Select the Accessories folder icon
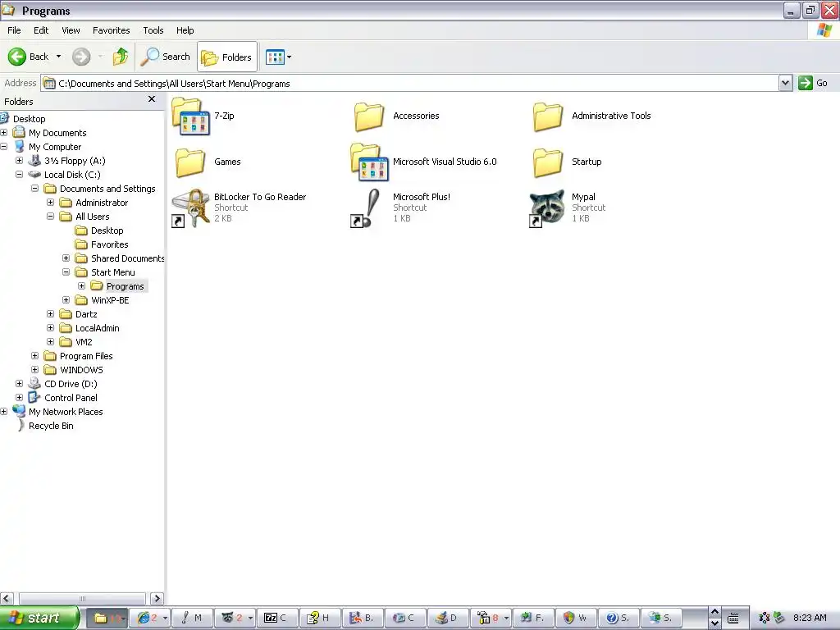 pyautogui.click(x=369, y=116)
